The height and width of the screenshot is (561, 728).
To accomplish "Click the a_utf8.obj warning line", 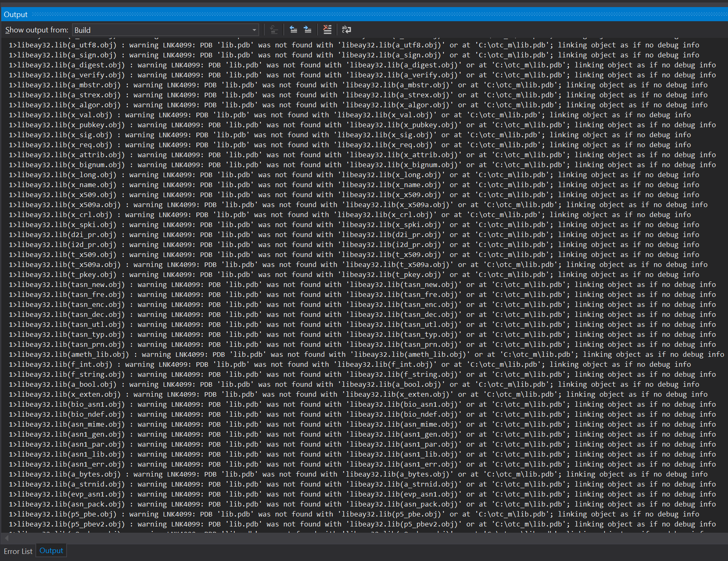I will coord(354,45).
